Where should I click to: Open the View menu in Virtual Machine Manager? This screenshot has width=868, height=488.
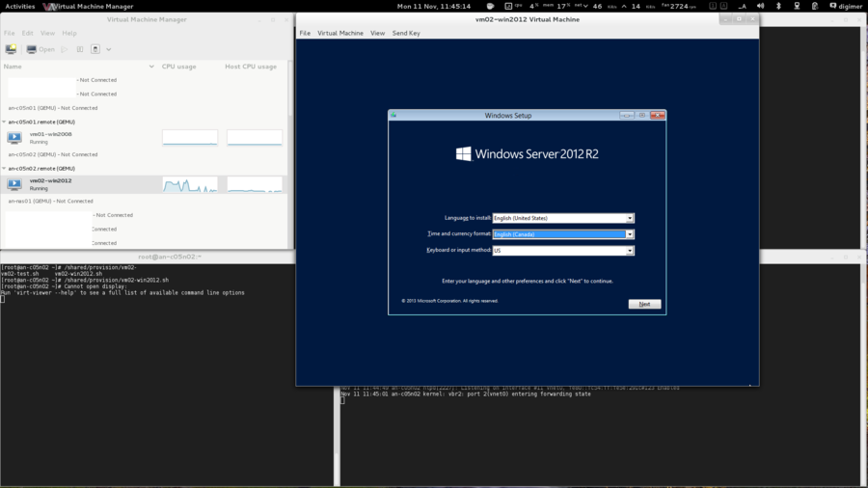point(47,33)
